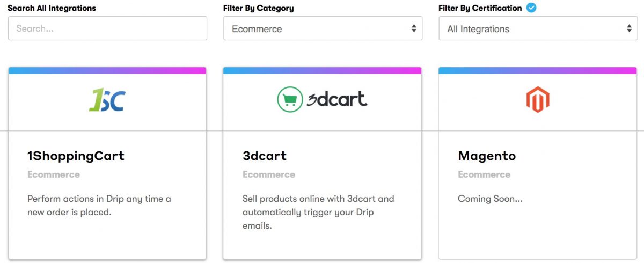Click the blue certification checkmark badge
The width and height of the screenshot is (644, 263).
click(x=531, y=8)
